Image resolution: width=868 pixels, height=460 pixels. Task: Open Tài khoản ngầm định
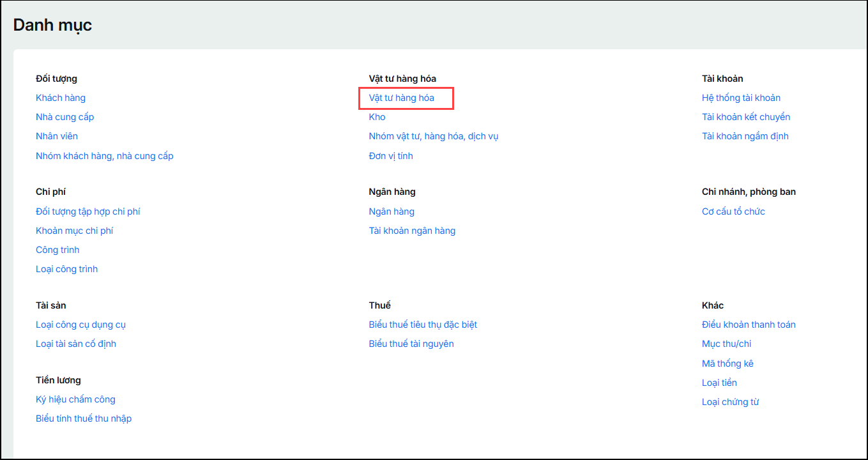click(745, 136)
